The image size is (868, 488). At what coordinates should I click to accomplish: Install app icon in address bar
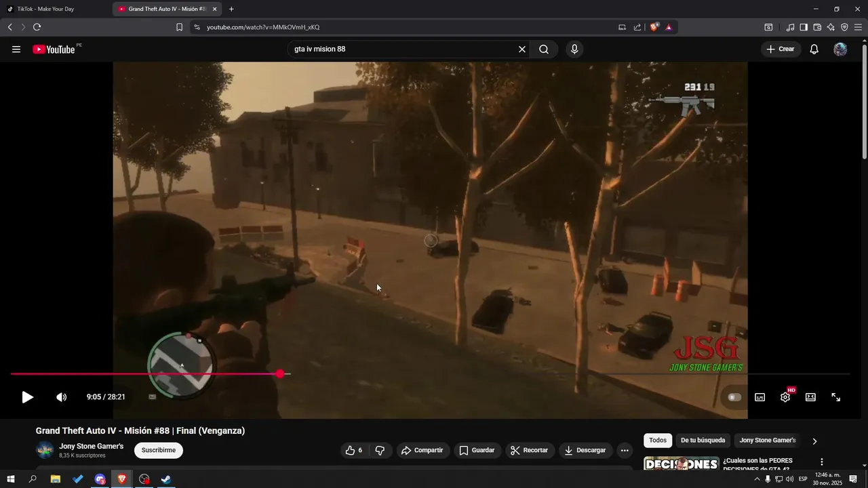[x=622, y=27]
